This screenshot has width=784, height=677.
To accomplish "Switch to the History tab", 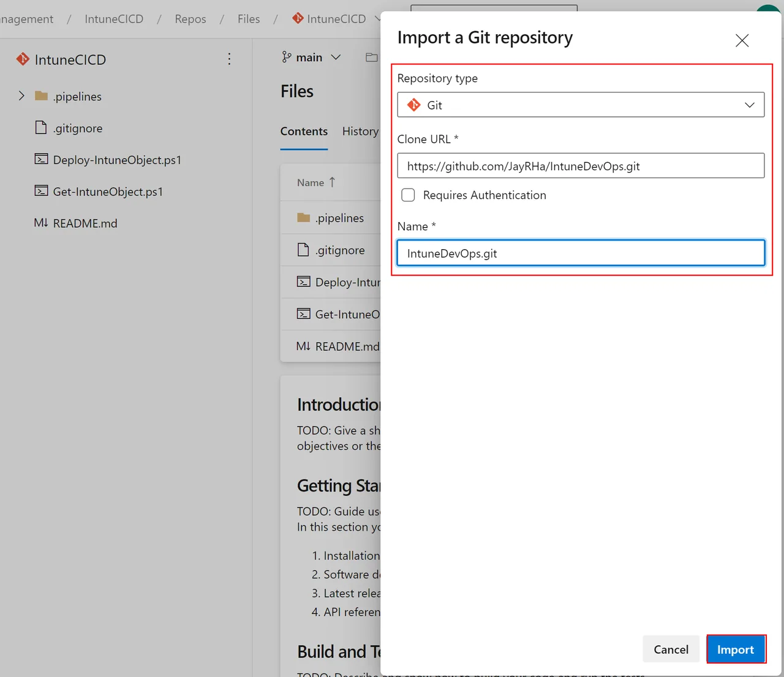I will 361,131.
